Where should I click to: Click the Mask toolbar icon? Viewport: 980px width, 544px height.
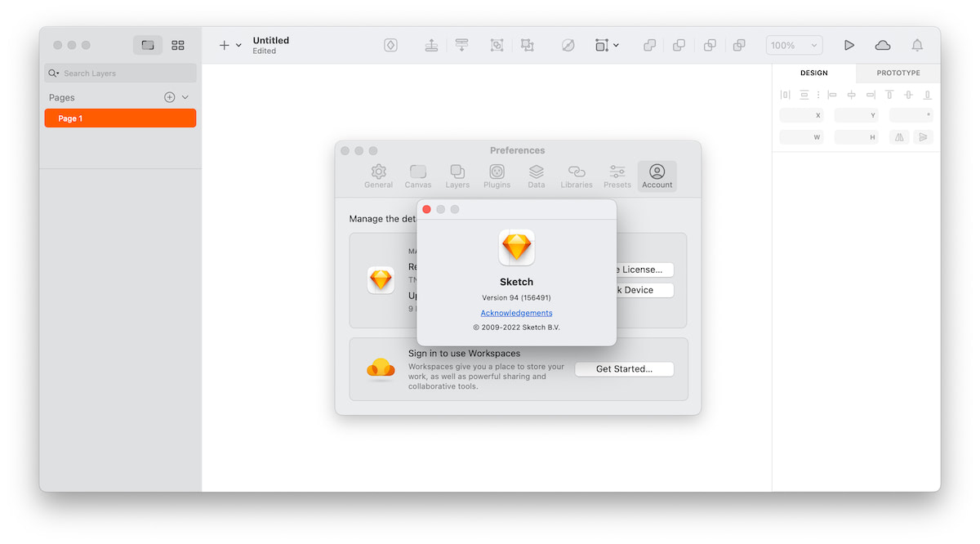click(568, 46)
